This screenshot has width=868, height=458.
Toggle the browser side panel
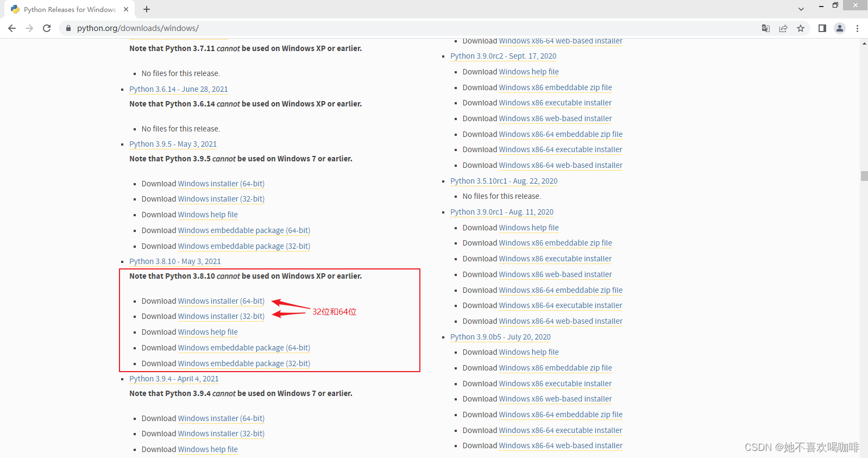[x=822, y=28]
